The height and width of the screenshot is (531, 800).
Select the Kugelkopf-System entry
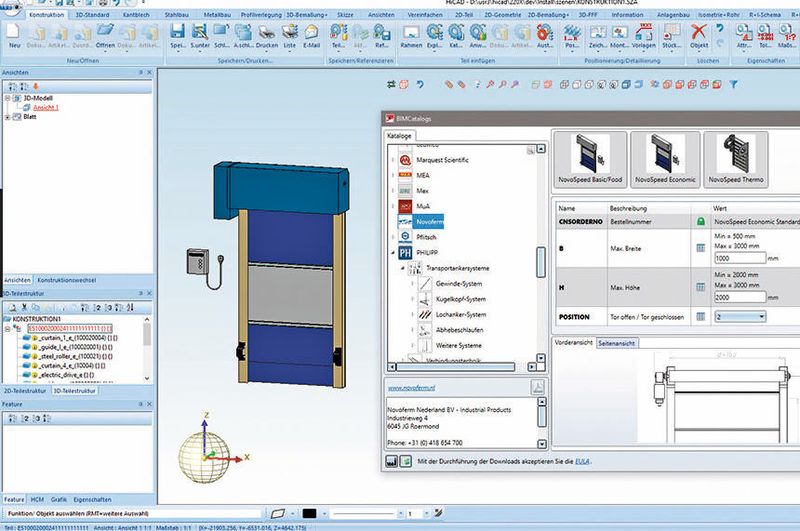[460, 299]
